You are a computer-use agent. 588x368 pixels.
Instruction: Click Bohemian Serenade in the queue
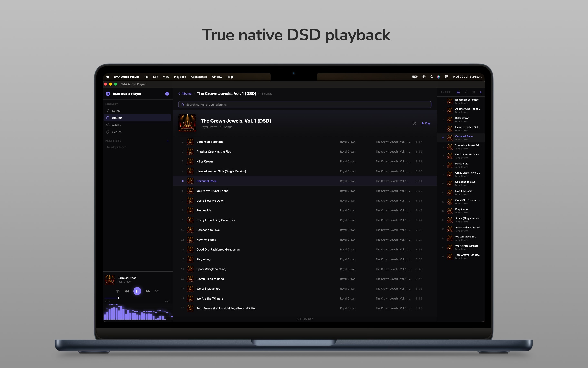(x=461, y=101)
